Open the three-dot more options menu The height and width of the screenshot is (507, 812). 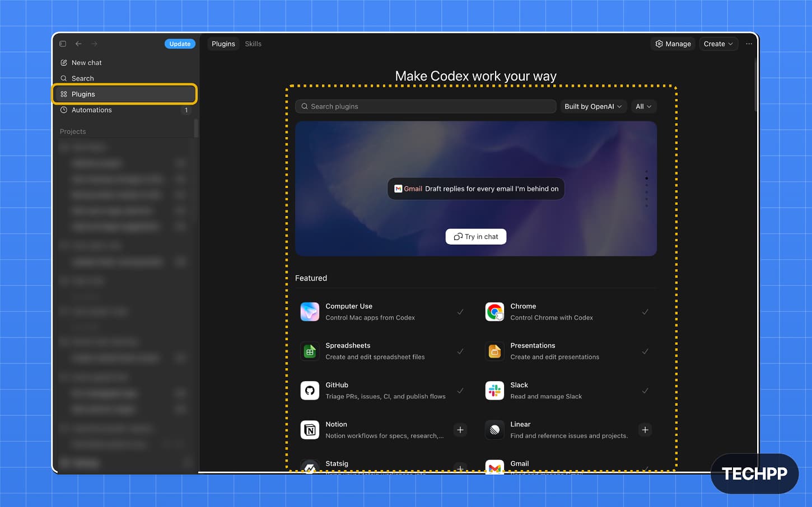point(749,44)
